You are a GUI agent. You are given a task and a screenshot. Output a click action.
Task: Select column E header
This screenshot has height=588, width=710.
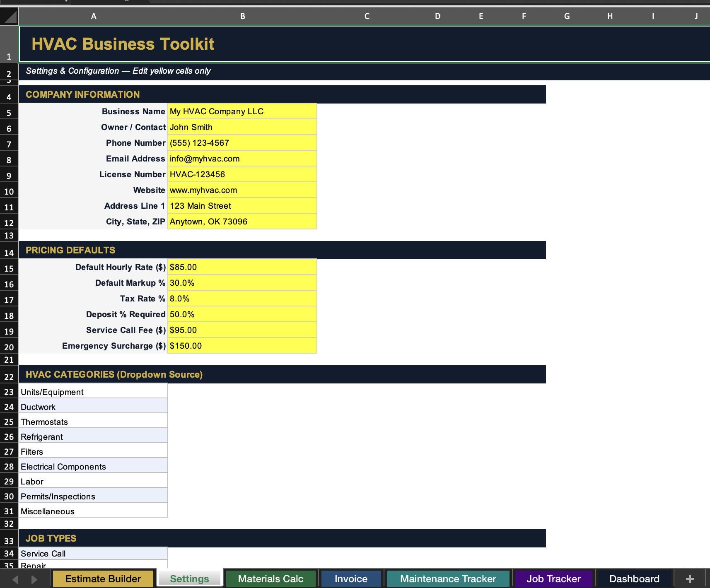[x=481, y=17]
